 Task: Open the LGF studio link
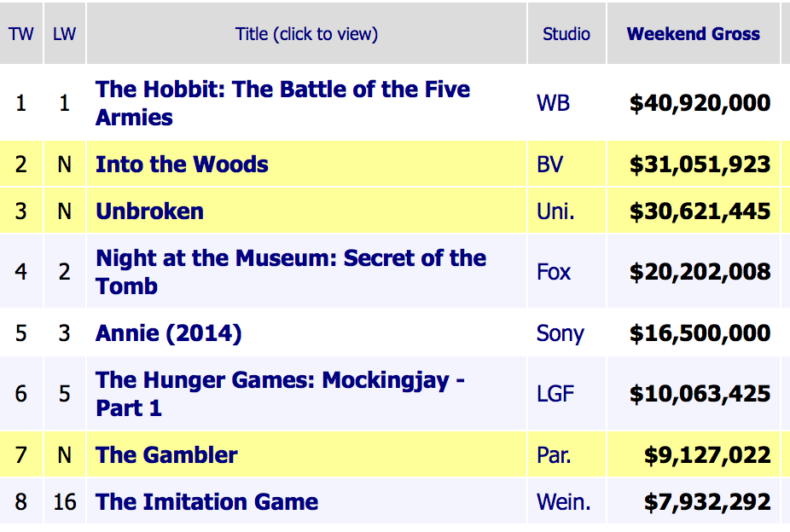(555, 394)
